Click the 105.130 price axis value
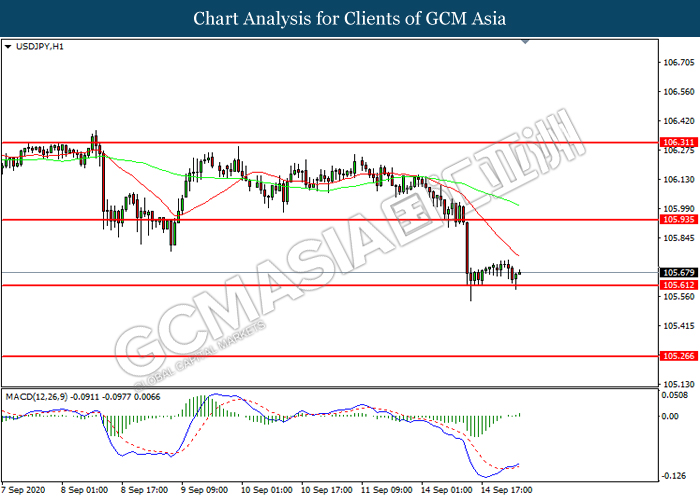 tap(679, 384)
